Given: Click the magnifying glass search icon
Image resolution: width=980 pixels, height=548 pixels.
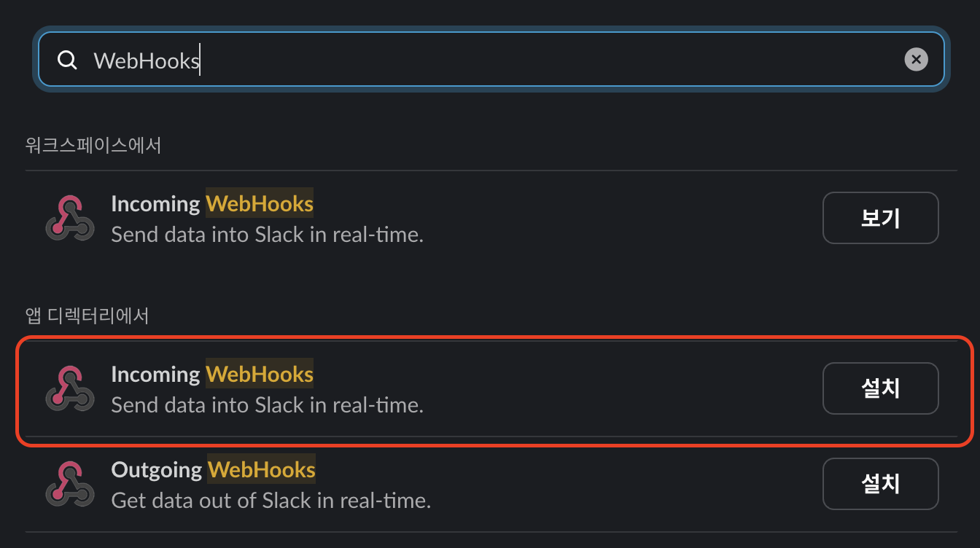Looking at the screenshot, I should pyautogui.click(x=67, y=60).
